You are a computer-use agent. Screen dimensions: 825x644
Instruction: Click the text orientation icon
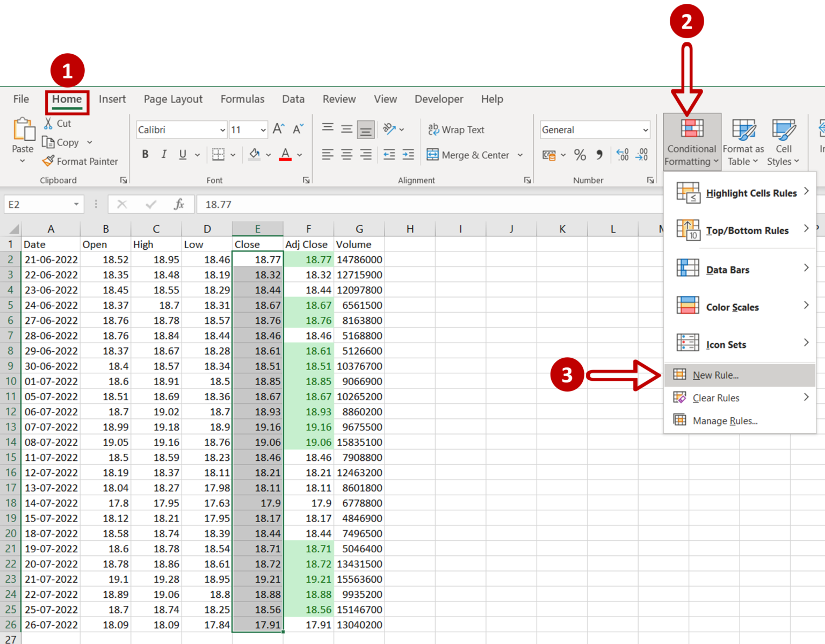point(389,129)
